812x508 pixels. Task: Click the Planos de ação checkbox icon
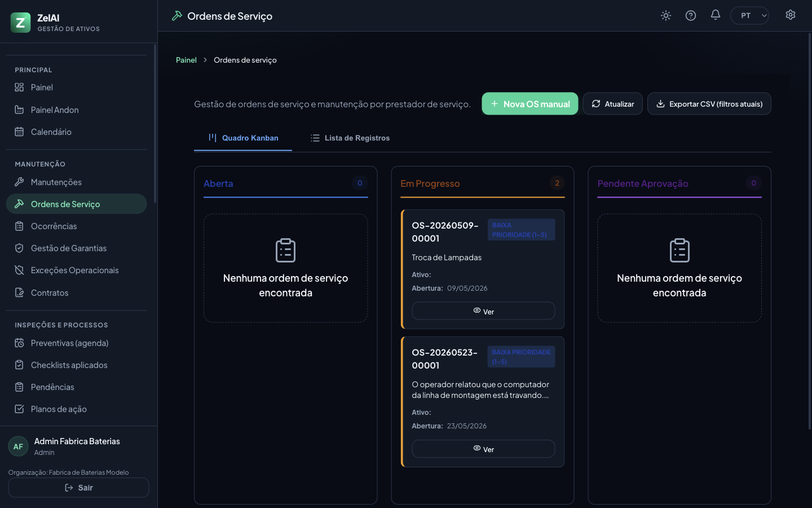tap(19, 409)
